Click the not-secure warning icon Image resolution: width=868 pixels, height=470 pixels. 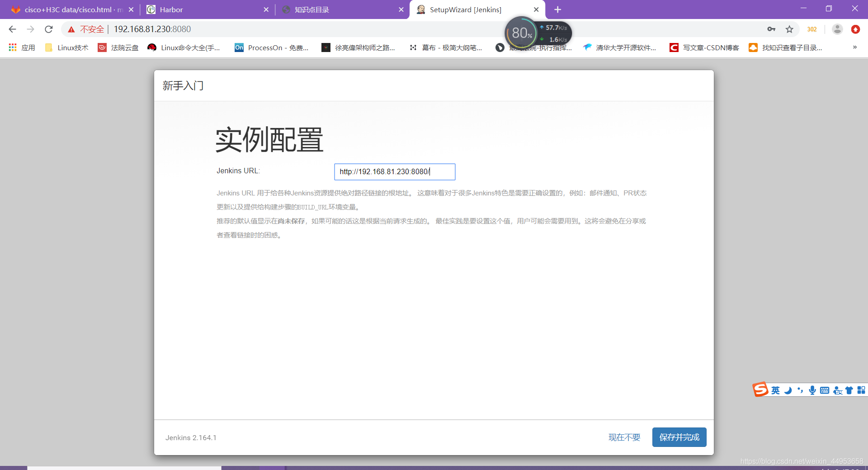click(71, 29)
